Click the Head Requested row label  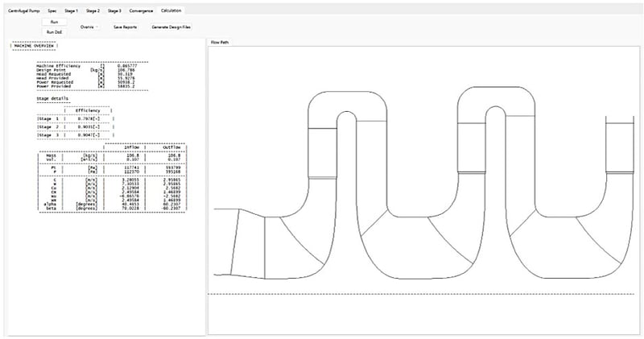coord(53,74)
